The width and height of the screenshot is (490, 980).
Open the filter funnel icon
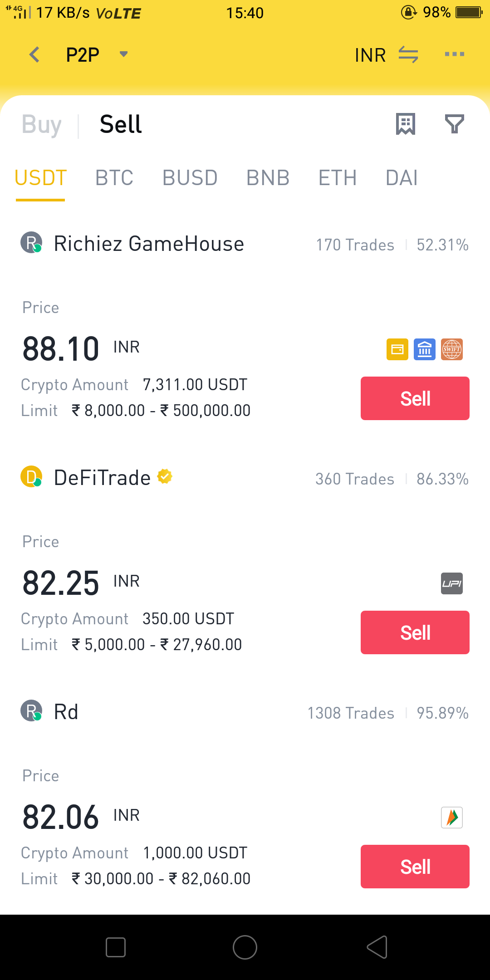454,124
